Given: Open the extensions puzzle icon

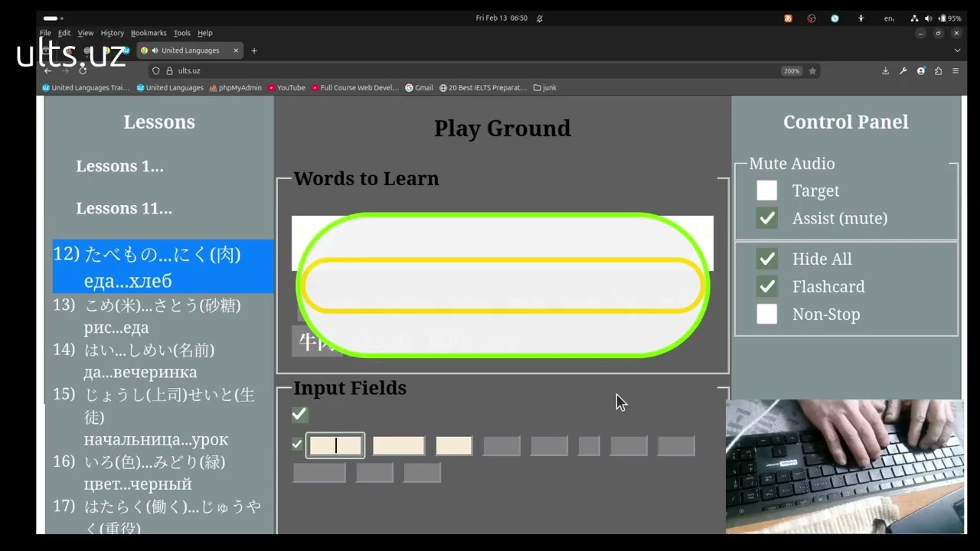Looking at the screenshot, I should 938,70.
